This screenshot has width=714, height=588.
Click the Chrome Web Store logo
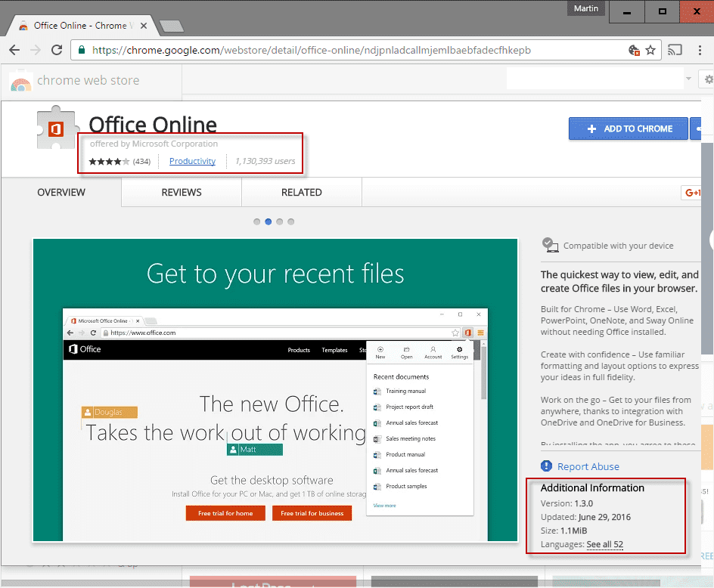(20, 81)
